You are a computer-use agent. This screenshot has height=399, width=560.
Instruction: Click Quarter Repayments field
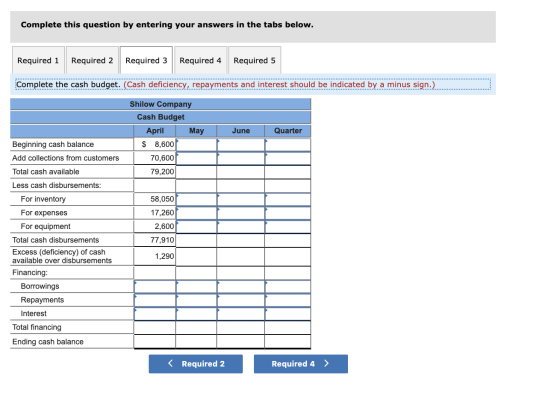(x=288, y=300)
